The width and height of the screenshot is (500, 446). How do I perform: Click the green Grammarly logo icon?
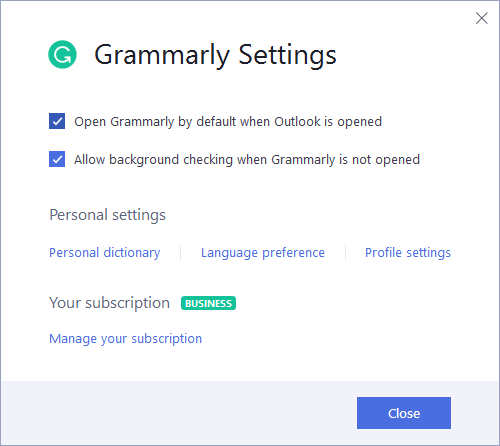click(x=62, y=54)
